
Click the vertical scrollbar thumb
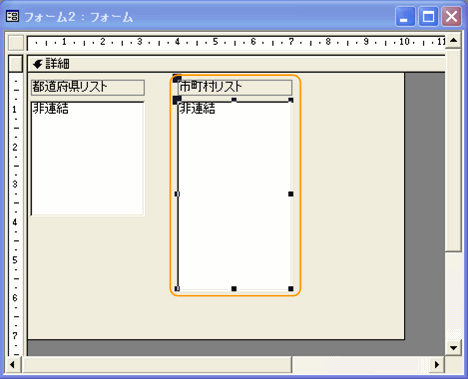click(453, 150)
